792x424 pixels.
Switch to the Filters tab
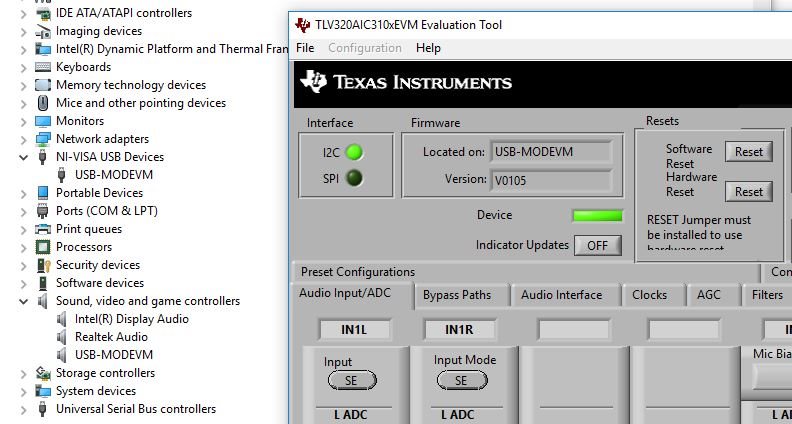[x=767, y=295]
